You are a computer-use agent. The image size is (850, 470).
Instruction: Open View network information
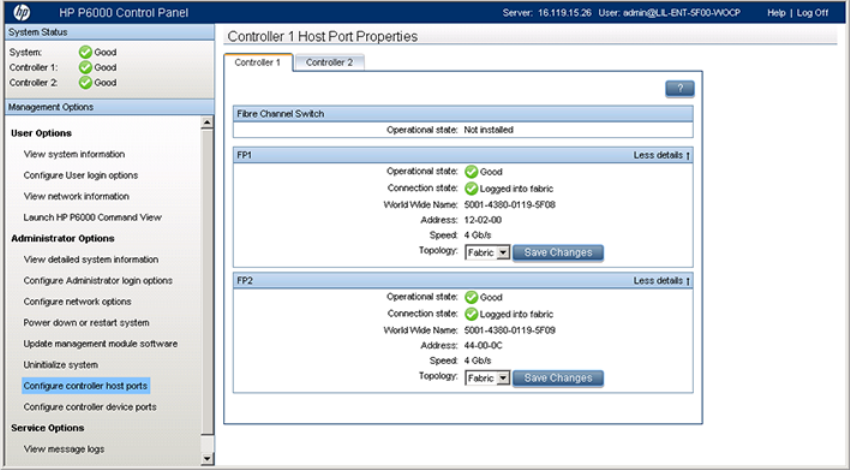tap(76, 196)
